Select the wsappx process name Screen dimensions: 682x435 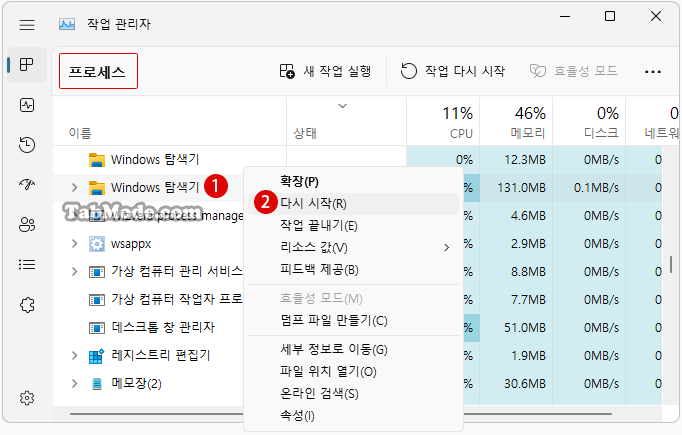tap(131, 244)
